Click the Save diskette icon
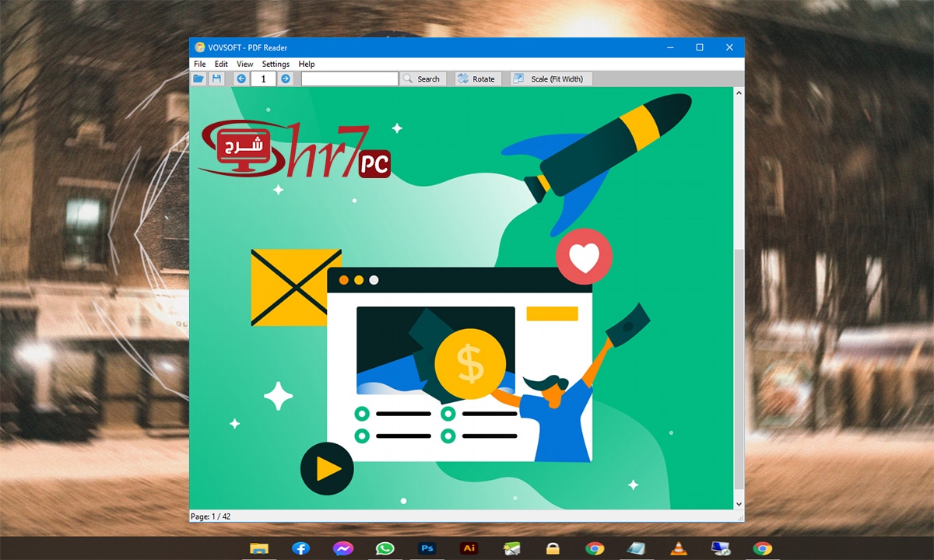 pos(217,78)
